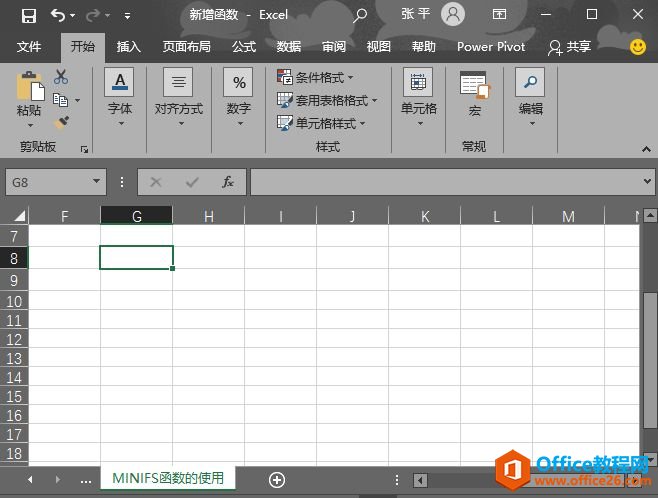Select row 18 header
658x498 pixels.
point(14,453)
